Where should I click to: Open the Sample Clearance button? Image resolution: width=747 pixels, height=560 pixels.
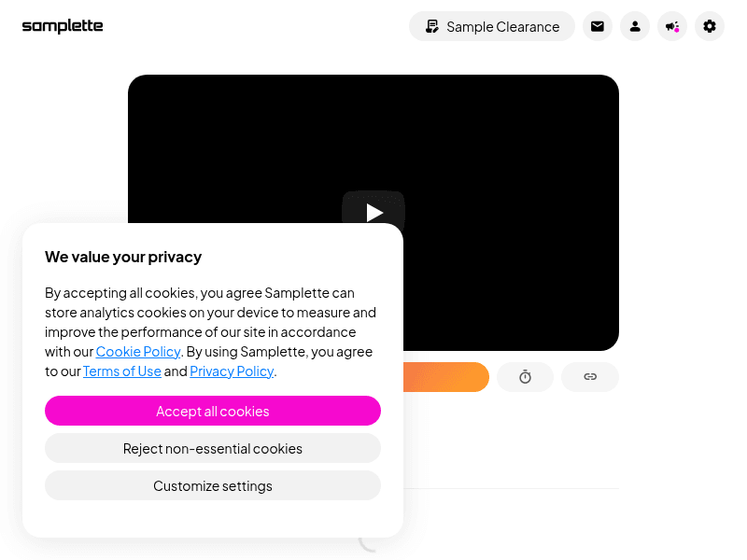tap(492, 26)
